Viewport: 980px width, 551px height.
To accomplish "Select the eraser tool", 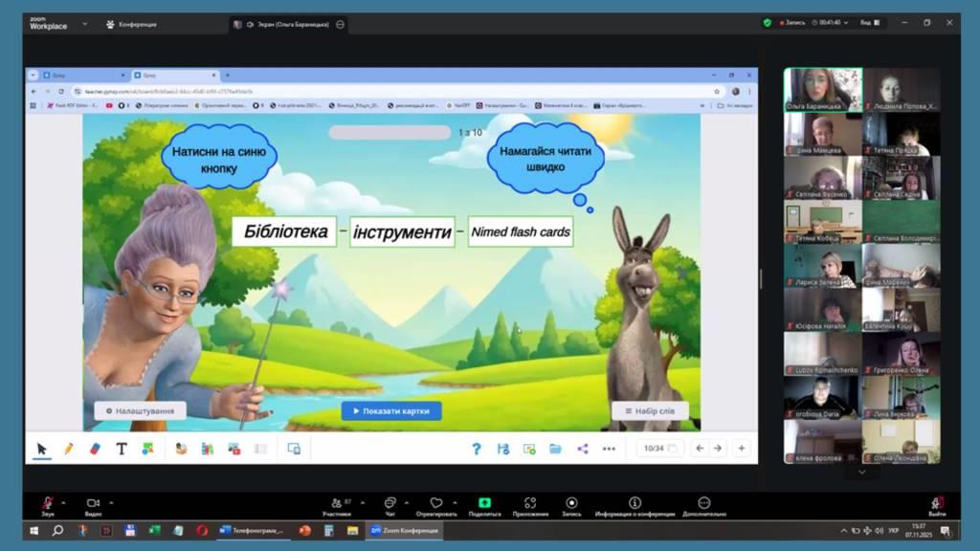I will pos(95,448).
